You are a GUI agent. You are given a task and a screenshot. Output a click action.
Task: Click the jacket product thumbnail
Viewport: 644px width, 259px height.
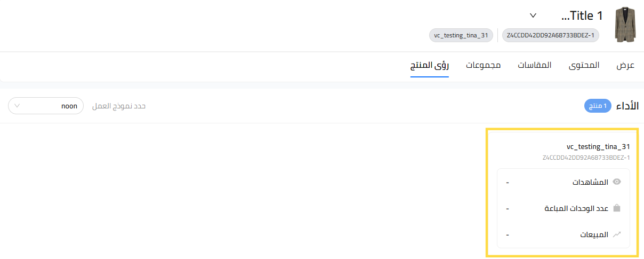(x=625, y=25)
